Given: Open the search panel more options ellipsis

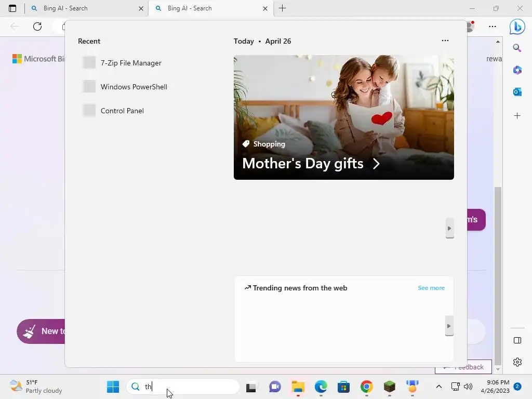Looking at the screenshot, I should [x=445, y=41].
